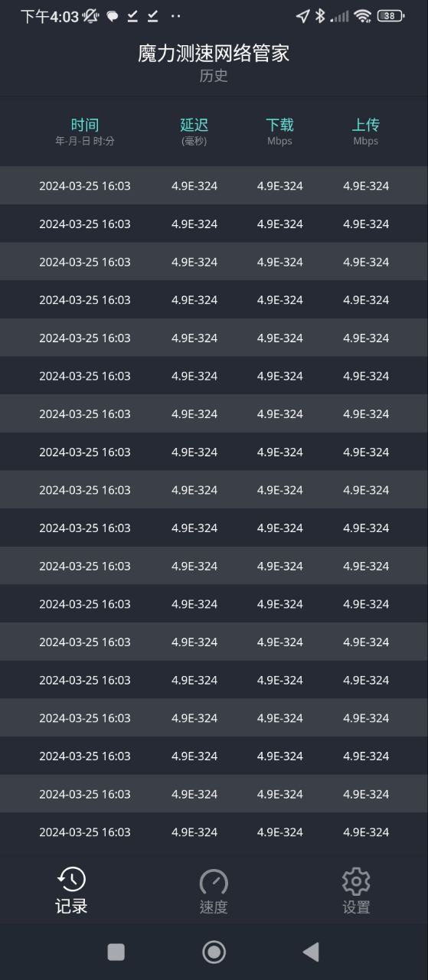Open the last visible history record row
The image size is (428, 980).
pyautogui.click(x=214, y=831)
